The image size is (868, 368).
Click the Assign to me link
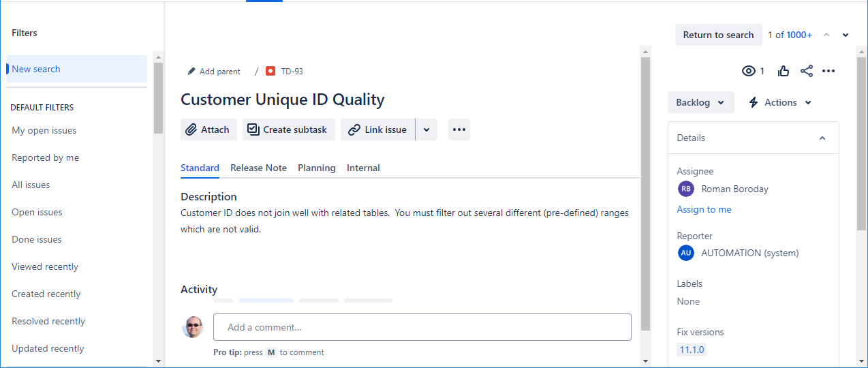tap(704, 209)
